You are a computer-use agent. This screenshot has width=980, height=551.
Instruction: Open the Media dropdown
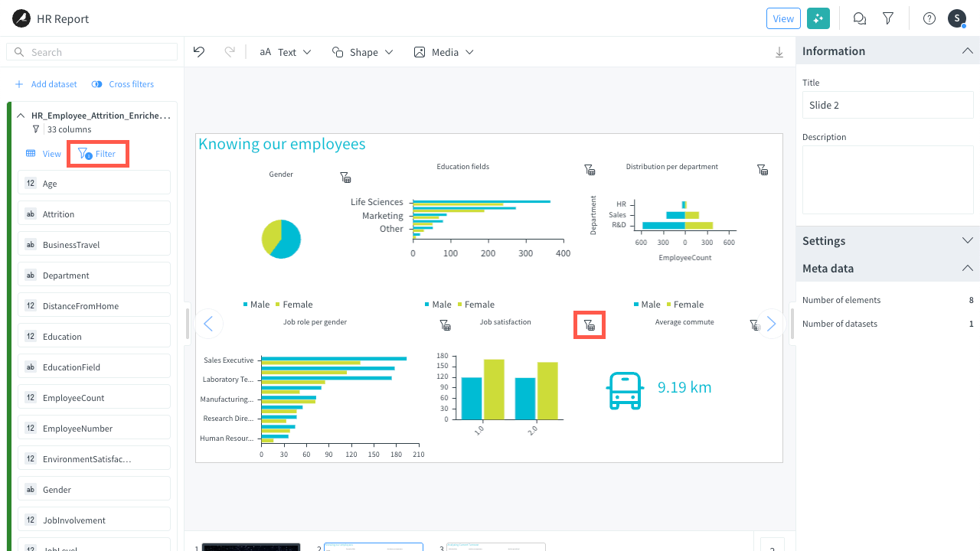coord(444,52)
